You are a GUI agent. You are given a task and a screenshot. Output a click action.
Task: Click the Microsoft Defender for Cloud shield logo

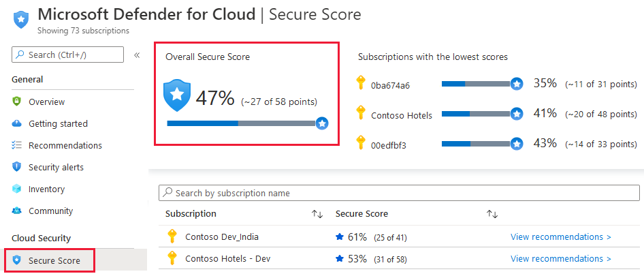coord(21,18)
